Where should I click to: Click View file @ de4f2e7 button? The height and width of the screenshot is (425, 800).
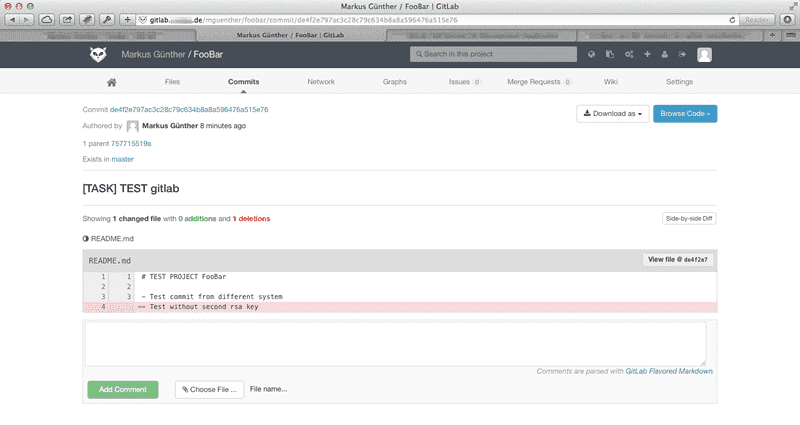tap(678, 260)
